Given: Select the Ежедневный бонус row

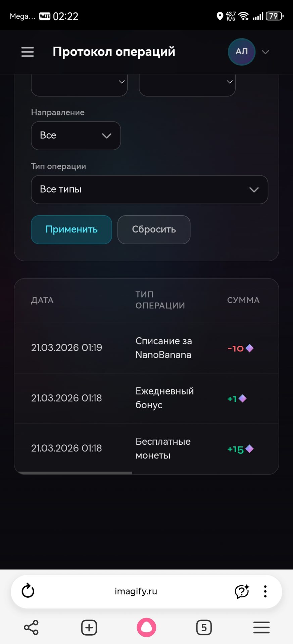Looking at the screenshot, I should 146,398.
